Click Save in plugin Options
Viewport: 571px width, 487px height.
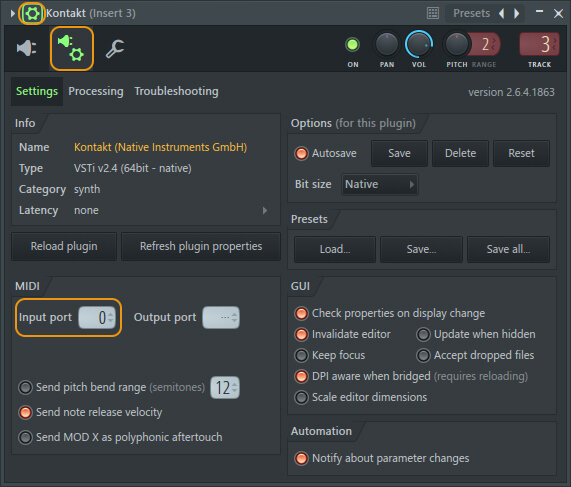[x=399, y=153]
